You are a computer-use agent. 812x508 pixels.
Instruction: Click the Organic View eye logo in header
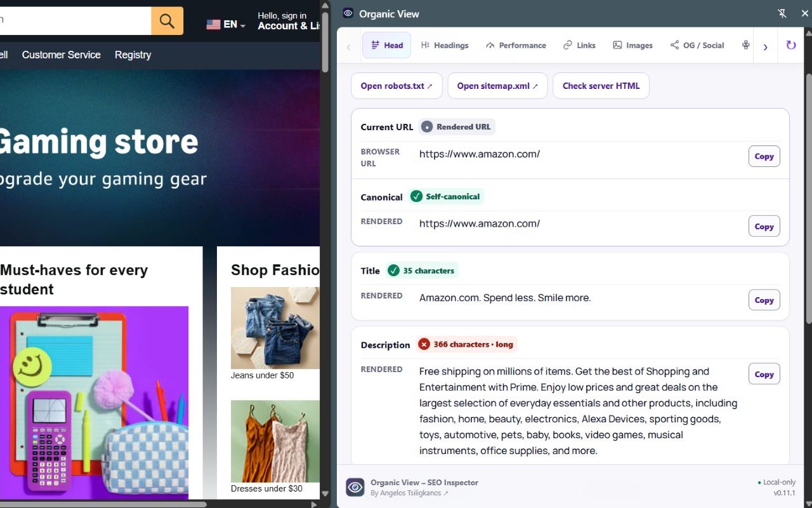pos(348,13)
